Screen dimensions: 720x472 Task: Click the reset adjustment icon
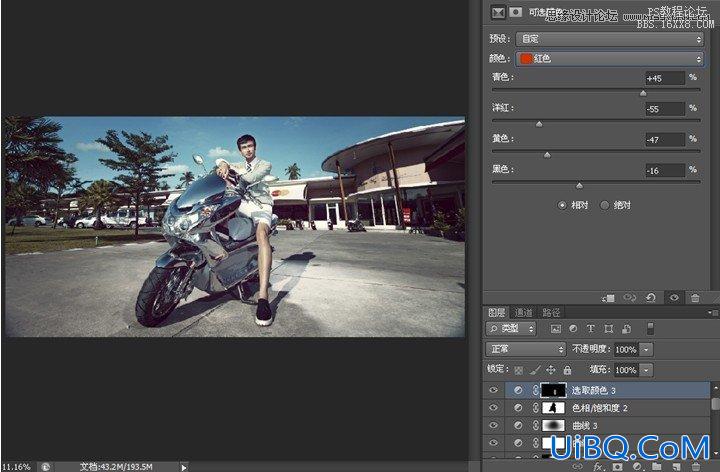coord(651,298)
